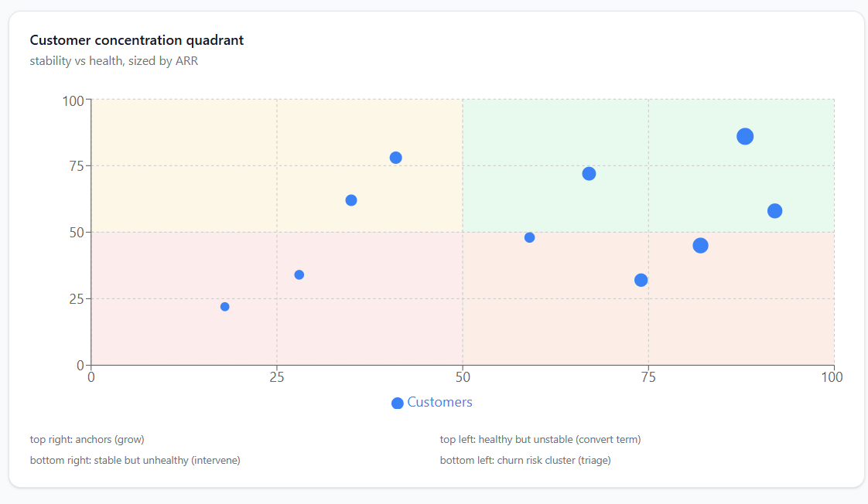Click the blue Customers legend circle icon
The image size is (868, 504).
[398, 403]
